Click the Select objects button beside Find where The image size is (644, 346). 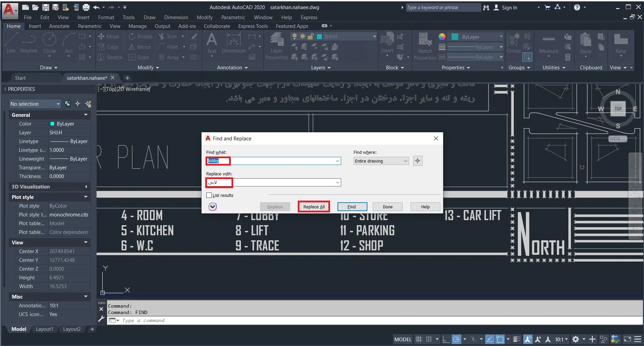[x=418, y=161]
